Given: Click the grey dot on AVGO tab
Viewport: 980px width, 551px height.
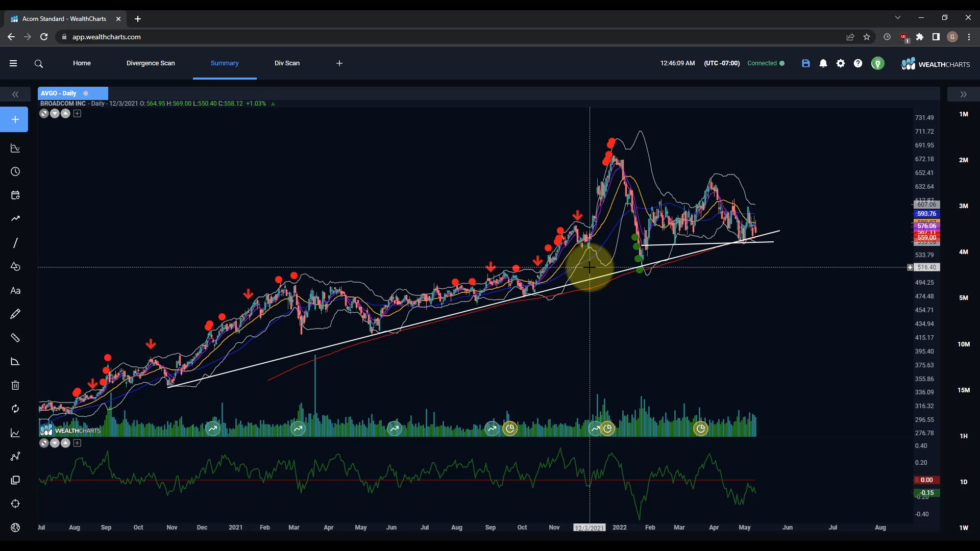Looking at the screenshot, I should coord(86,93).
